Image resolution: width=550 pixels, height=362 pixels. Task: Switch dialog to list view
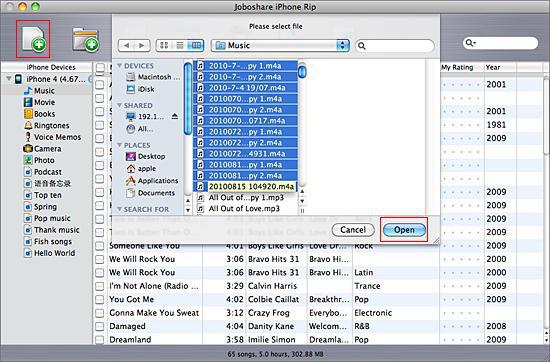[180, 45]
